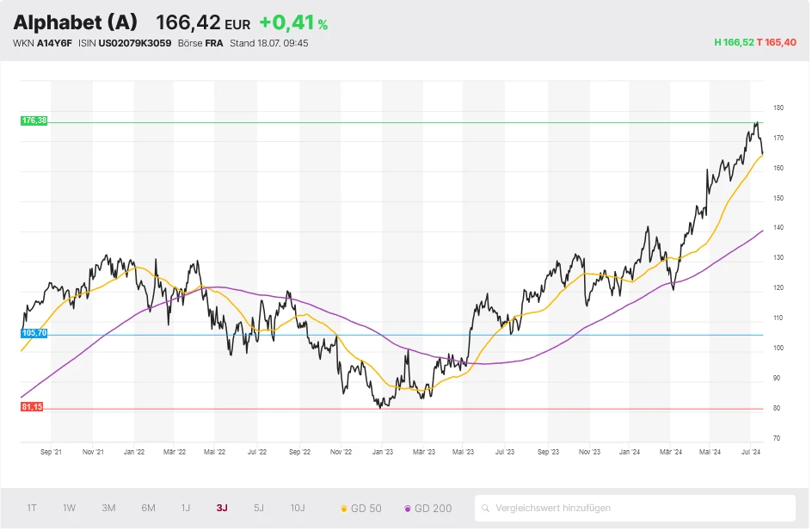The height and width of the screenshot is (531, 812).
Task: Click the blue 105,70 price marker
Action: coord(34,333)
